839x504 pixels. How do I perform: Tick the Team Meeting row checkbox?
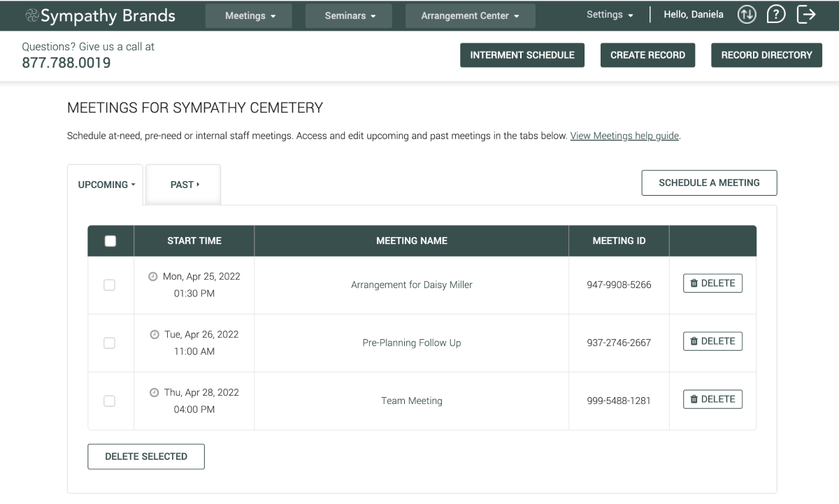[109, 401]
